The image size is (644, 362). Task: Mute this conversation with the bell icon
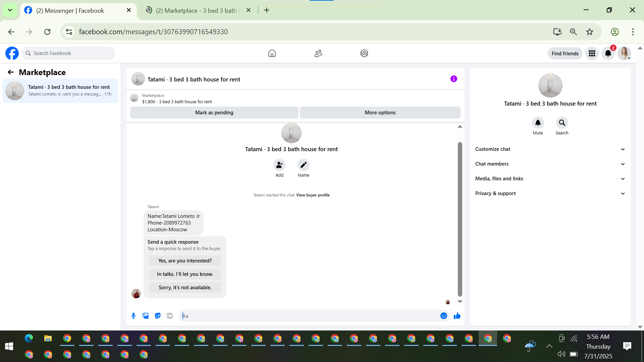(538, 123)
